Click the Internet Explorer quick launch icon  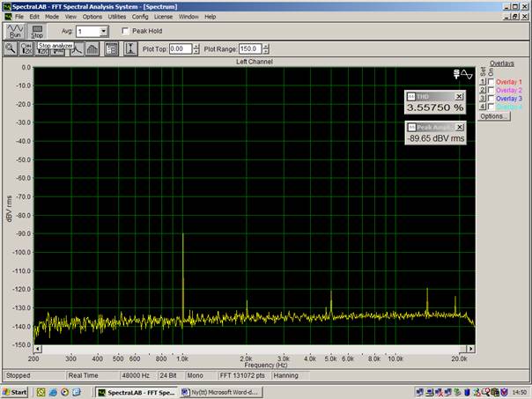click(x=53, y=392)
